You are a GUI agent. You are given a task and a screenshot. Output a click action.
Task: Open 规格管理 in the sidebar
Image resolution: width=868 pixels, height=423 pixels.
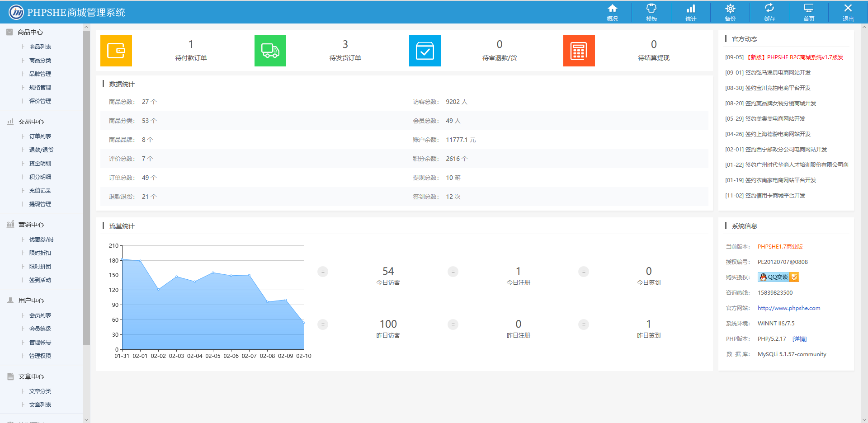pyautogui.click(x=40, y=88)
